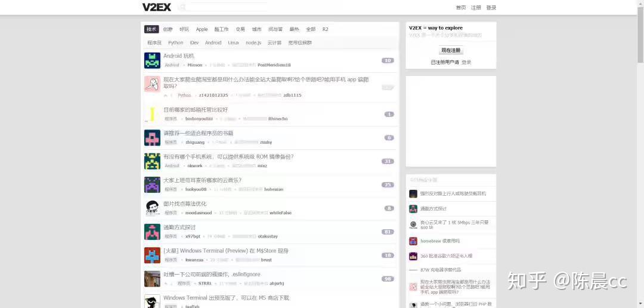Click the avatar beside 目前哪家的邮箱托管比较好
Image resolution: width=644 pixels, height=308 pixels.
tap(153, 115)
